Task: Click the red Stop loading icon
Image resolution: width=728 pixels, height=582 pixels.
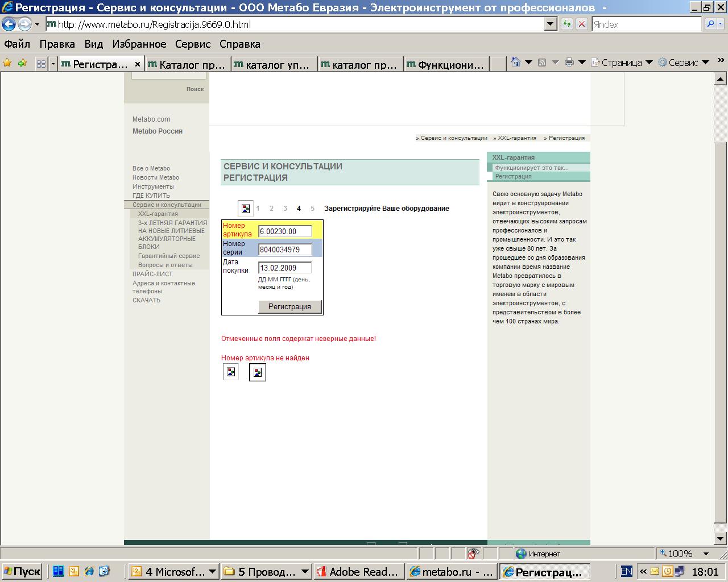Action: (581, 24)
